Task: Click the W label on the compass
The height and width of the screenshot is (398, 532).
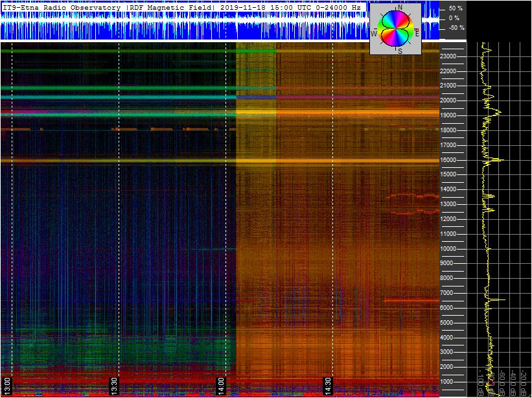Action: click(x=373, y=34)
